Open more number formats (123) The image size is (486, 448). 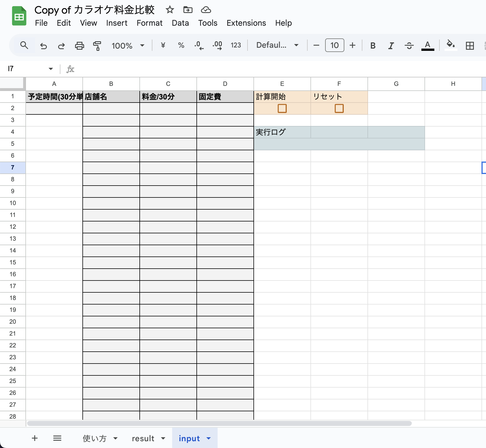pos(236,45)
